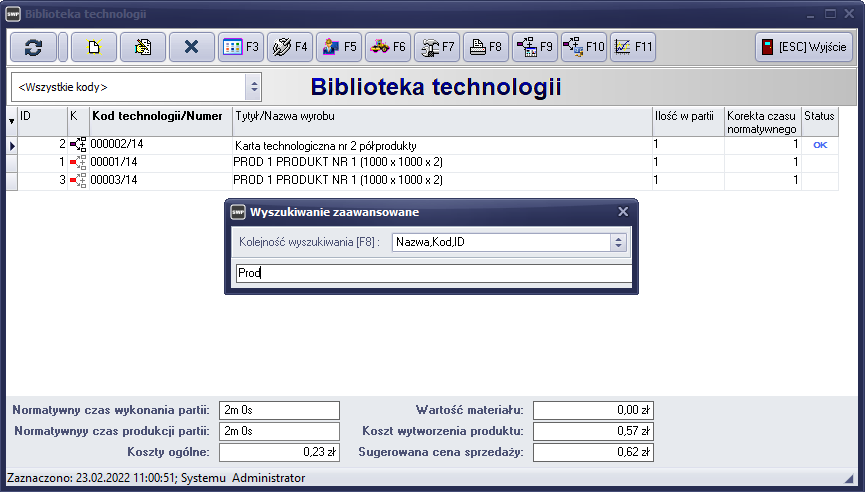Open the F11 chart button
Viewport: 865px width, 493px height.
coord(633,47)
